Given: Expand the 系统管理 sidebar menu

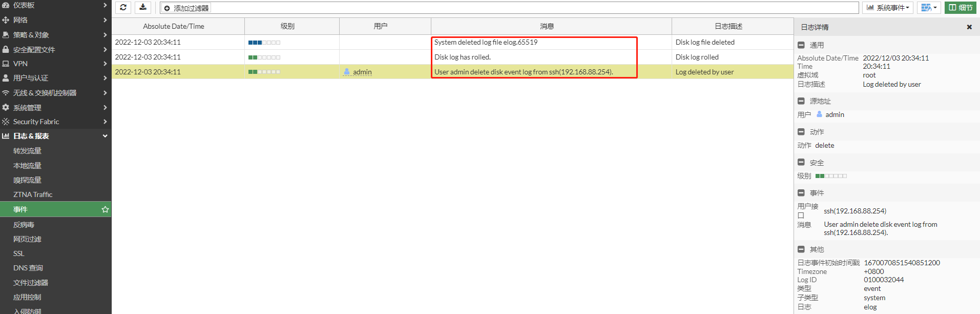Looking at the screenshot, I should pyautogui.click(x=55, y=108).
